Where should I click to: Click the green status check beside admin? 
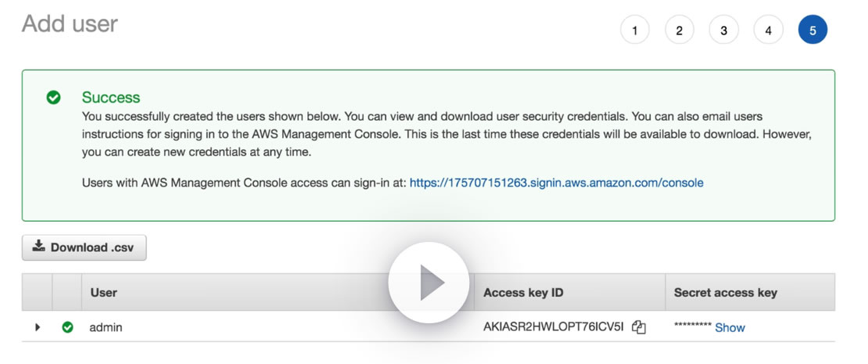(67, 327)
